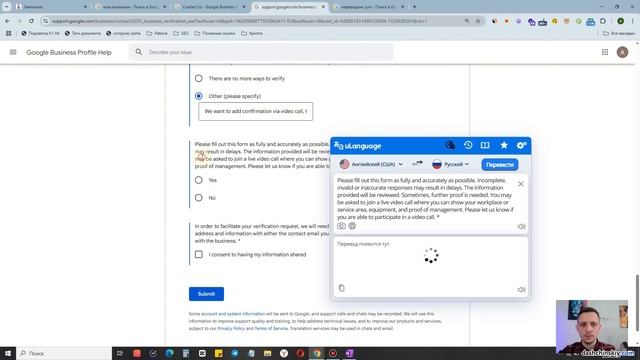Open the 'Работа' bookmarks folder
The height and width of the screenshot is (360, 640).
tap(157, 33)
